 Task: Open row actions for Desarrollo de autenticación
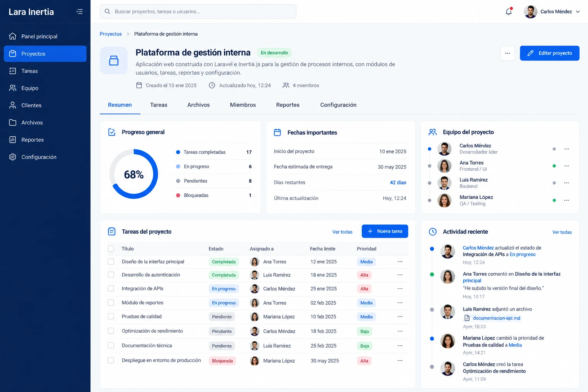click(x=400, y=275)
